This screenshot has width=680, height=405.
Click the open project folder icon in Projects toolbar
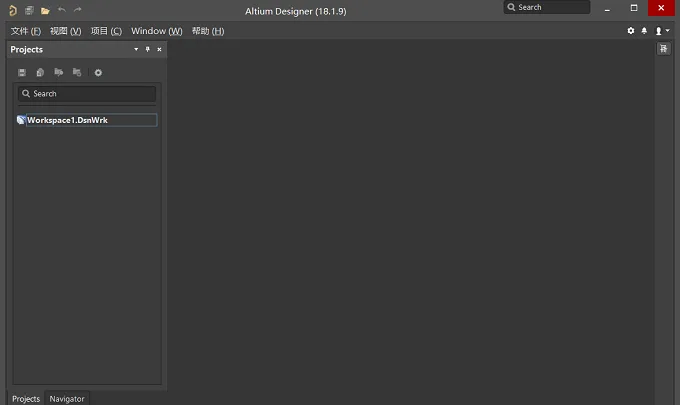(x=59, y=72)
